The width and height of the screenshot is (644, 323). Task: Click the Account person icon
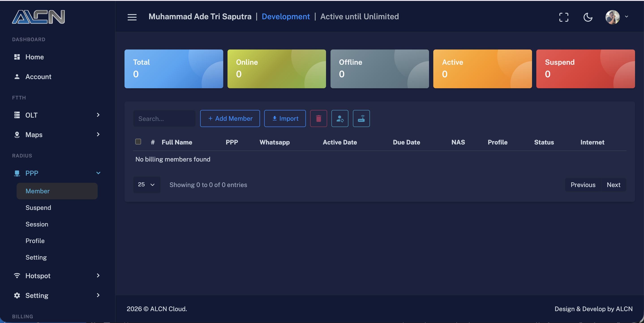(x=17, y=77)
